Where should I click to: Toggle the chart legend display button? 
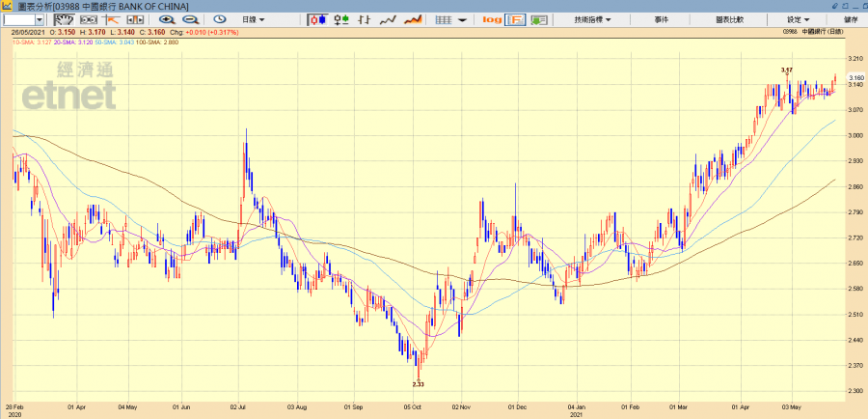click(x=516, y=19)
